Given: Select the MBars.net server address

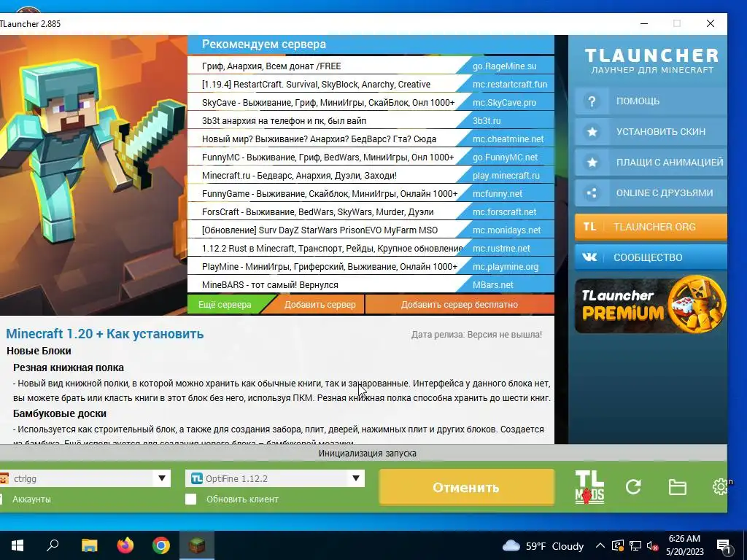Looking at the screenshot, I should click(x=492, y=285).
